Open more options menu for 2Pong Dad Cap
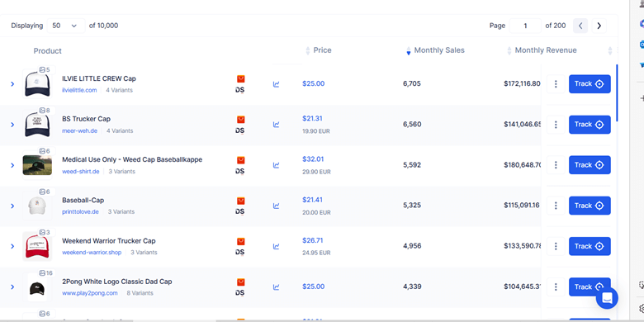 (556, 287)
